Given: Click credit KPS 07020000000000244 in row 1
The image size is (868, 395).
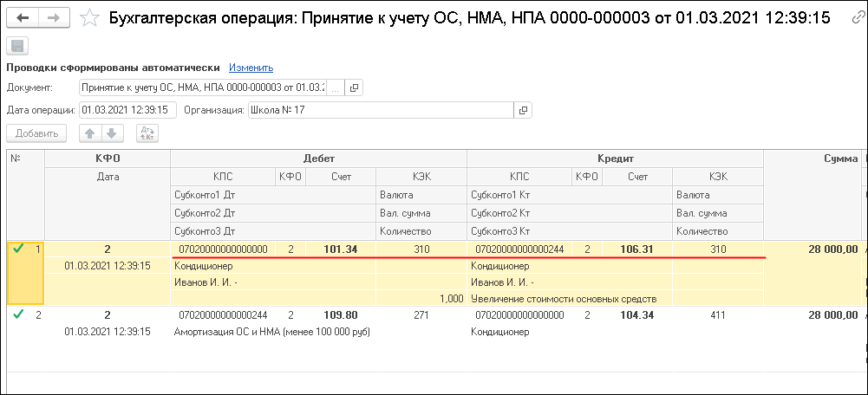Looking at the screenshot, I should (x=519, y=249).
